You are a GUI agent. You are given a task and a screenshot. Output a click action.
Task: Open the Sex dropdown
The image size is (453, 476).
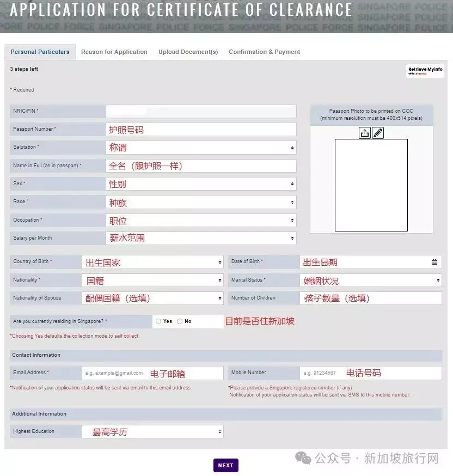(x=201, y=184)
